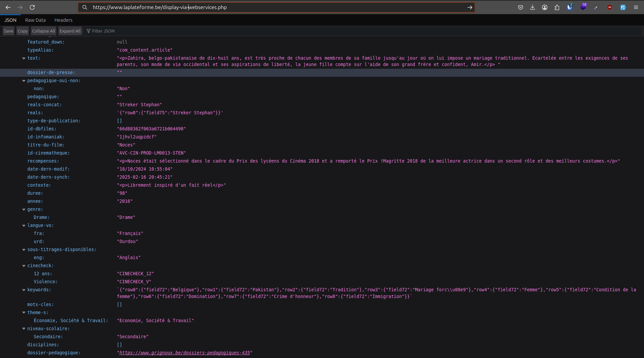
Task: Switch to the Raw Data tab
Action: 35,20
